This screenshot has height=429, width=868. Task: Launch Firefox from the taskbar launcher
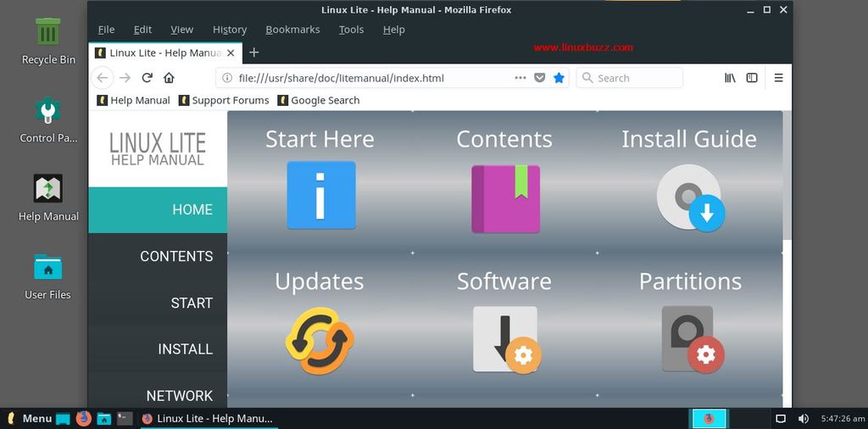[84, 419]
